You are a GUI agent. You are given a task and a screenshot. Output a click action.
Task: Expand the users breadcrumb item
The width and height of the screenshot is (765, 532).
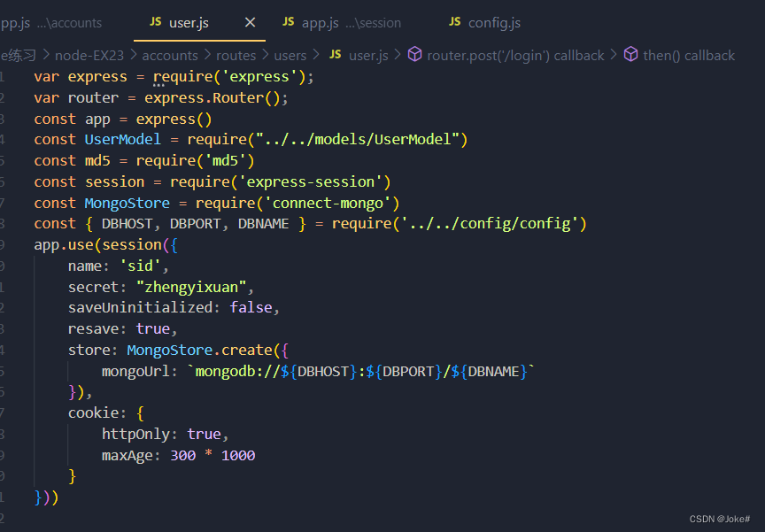pyautogui.click(x=290, y=55)
